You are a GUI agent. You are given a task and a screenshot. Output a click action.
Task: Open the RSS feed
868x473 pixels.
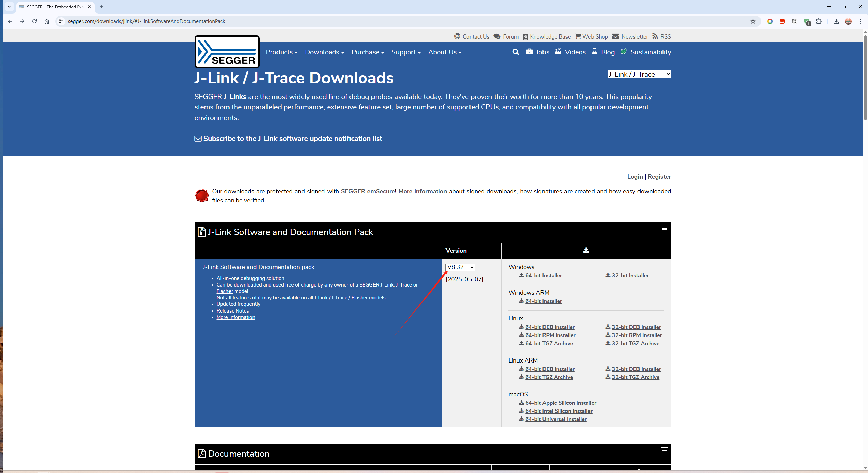(661, 36)
